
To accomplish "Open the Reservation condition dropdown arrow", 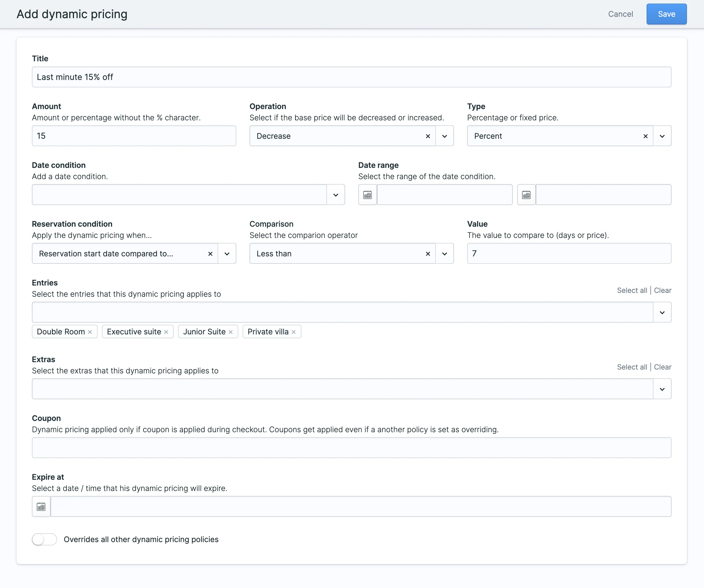I will [x=227, y=254].
